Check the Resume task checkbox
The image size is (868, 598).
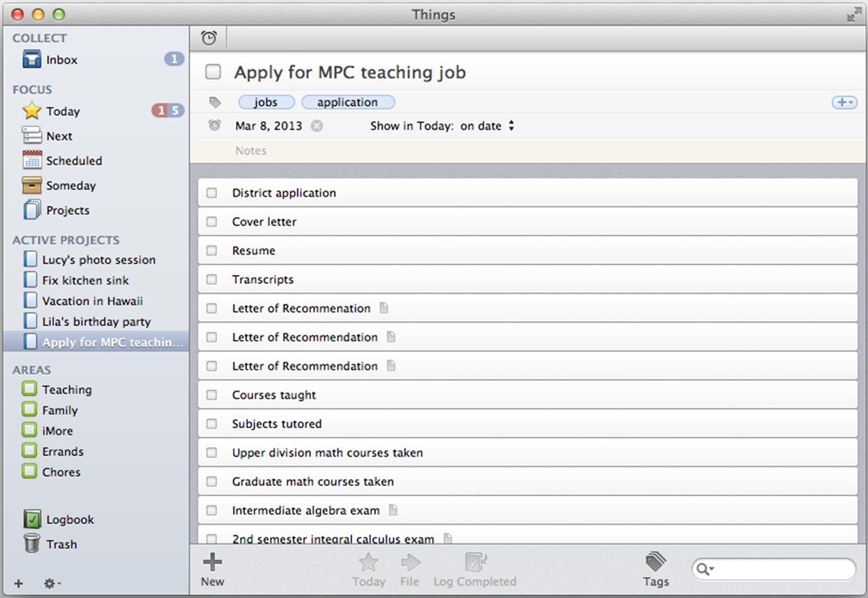[211, 250]
